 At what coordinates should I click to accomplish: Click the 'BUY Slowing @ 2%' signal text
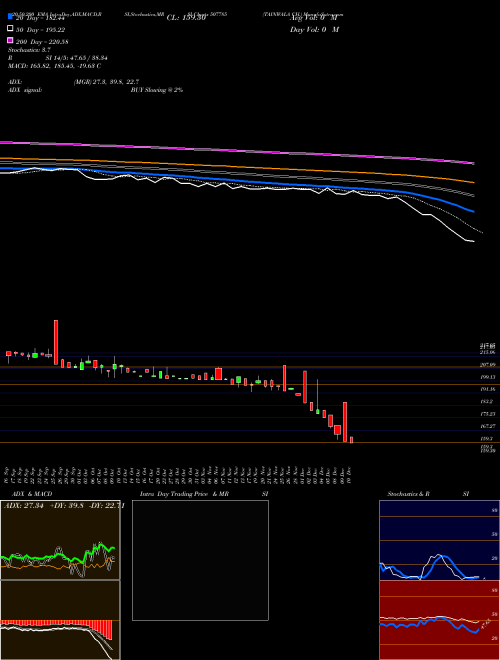[x=157, y=90]
